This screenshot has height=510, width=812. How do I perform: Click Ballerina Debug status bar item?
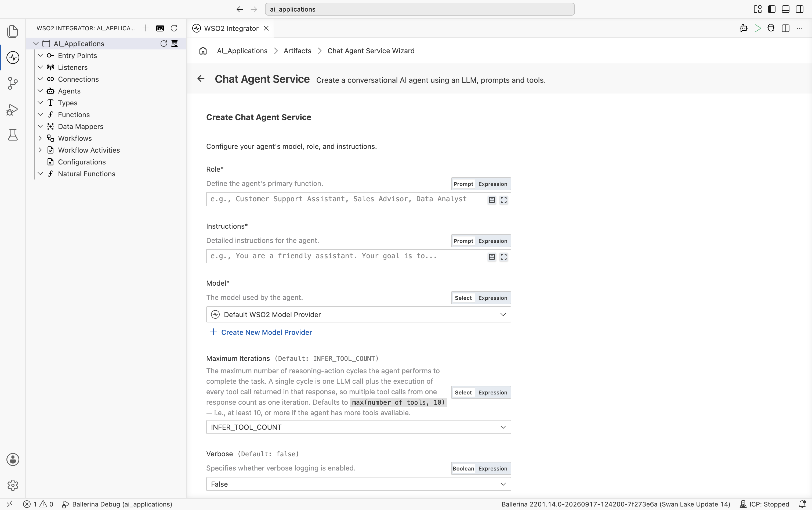117,504
